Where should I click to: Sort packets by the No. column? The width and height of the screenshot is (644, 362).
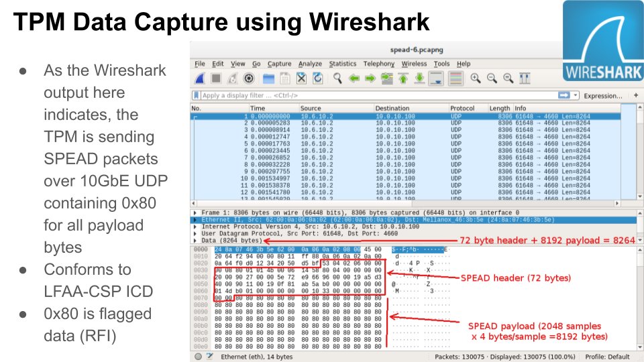pos(220,108)
